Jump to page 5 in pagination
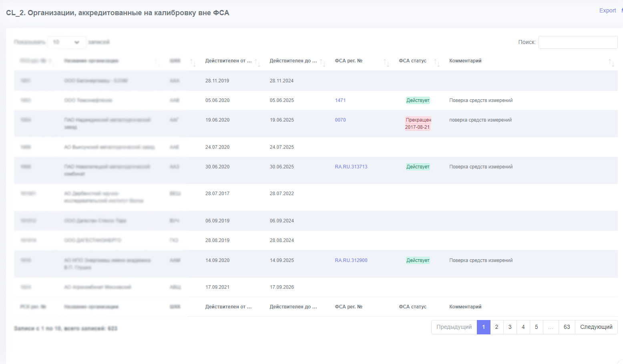The image size is (623, 364). tap(537, 327)
